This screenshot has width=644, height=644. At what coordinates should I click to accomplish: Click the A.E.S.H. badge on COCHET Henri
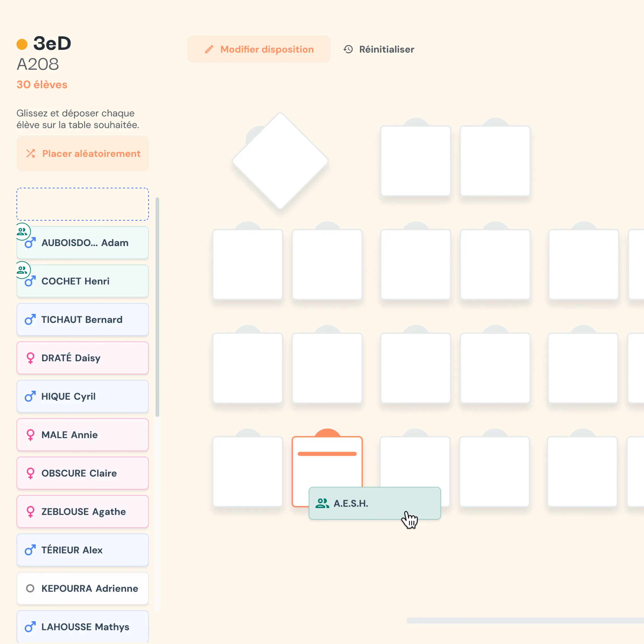coord(22,270)
